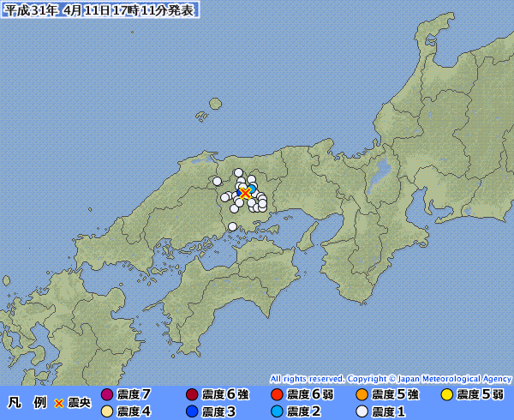
Task: Select the intensity 1 white legend circle
Action: click(362, 411)
